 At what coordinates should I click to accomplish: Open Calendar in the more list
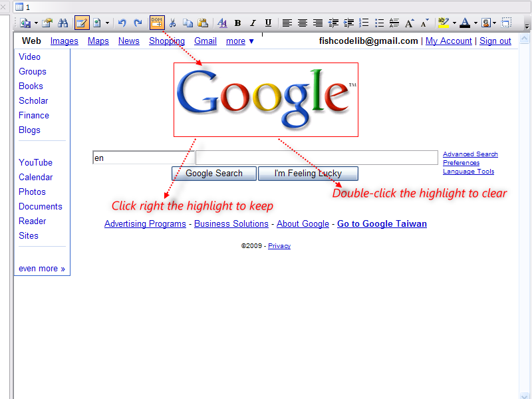click(x=36, y=177)
